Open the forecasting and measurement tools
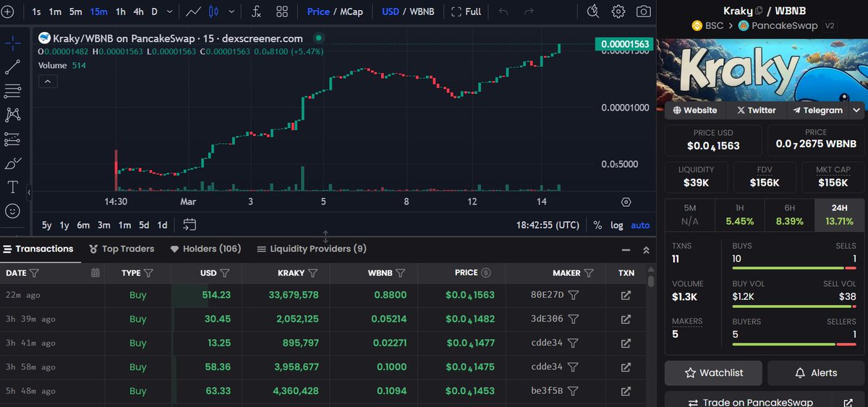 coord(12,139)
